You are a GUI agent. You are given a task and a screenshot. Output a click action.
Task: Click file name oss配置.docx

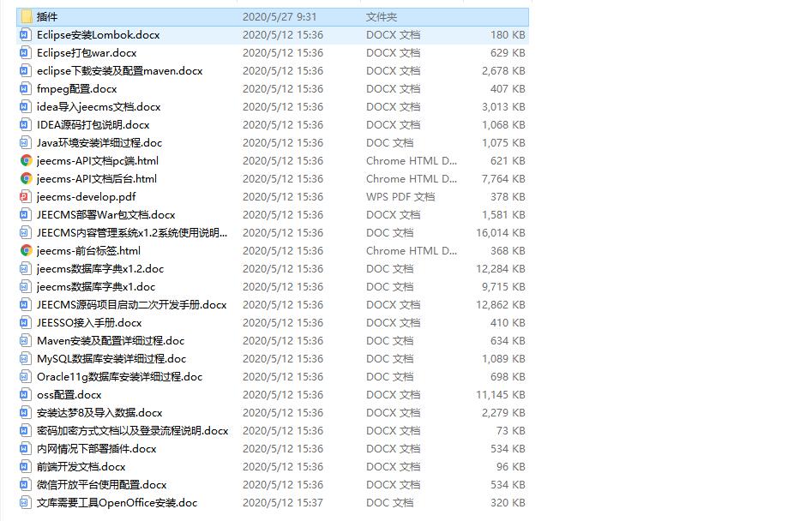69,395
